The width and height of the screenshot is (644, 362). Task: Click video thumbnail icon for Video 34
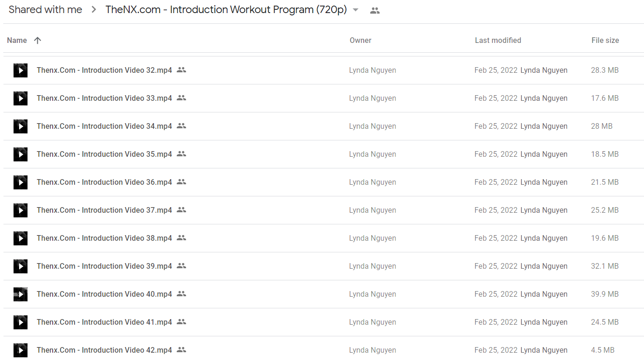click(21, 126)
